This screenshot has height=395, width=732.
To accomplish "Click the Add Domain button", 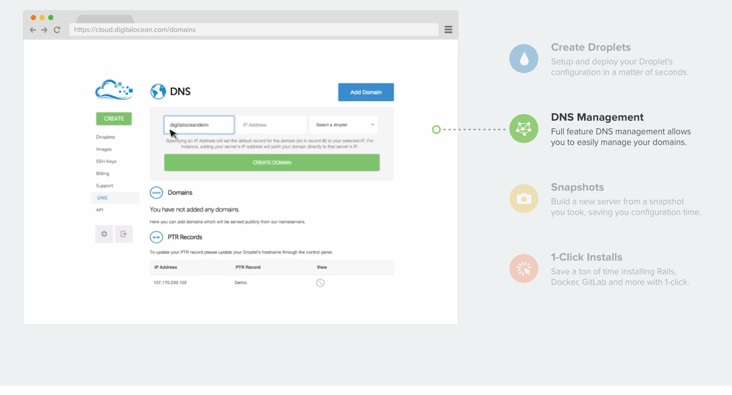I will (366, 92).
